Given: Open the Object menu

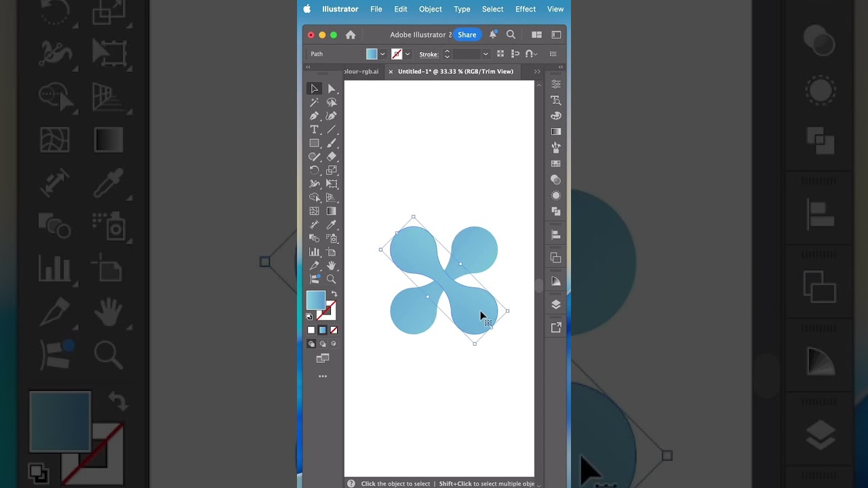Looking at the screenshot, I should (431, 9).
